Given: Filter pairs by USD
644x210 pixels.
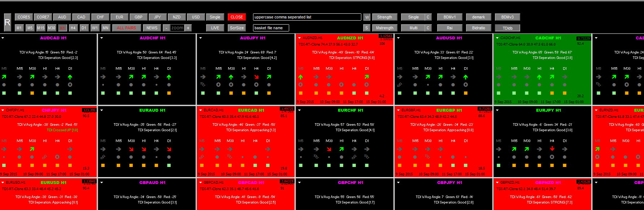Looking at the screenshot, I should [196, 17].
